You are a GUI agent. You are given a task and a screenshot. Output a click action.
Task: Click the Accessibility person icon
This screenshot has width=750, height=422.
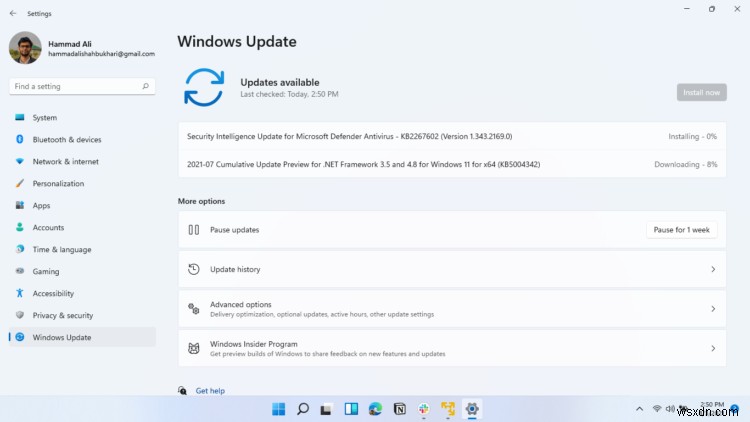tap(20, 293)
